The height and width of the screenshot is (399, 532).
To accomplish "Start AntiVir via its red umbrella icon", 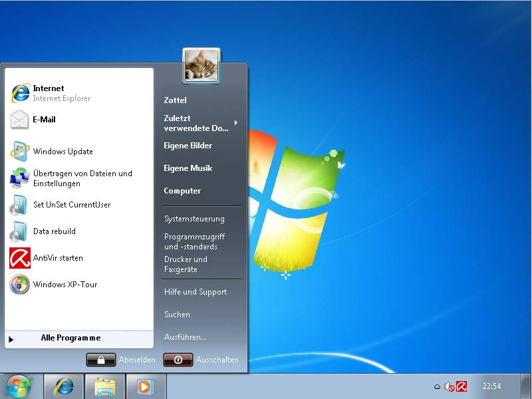I will coord(20,258).
